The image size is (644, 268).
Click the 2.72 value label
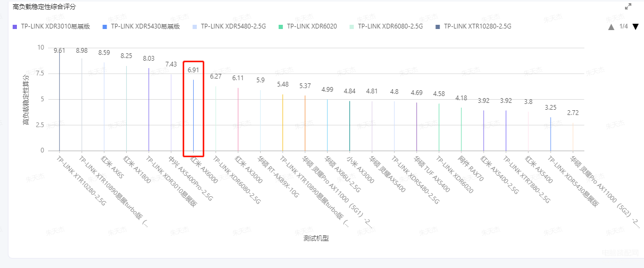pos(573,113)
